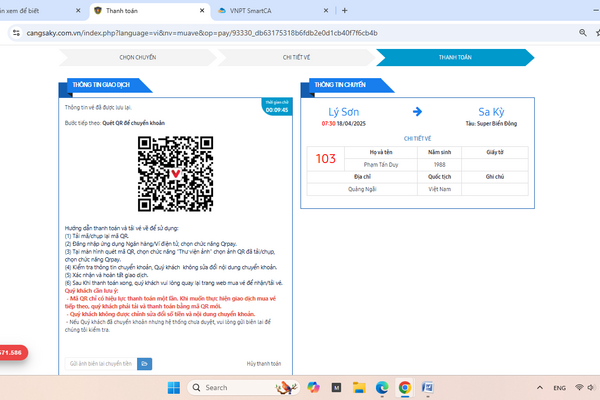The height and width of the screenshot is (400, 600).
Task: Show hidden system tray icons
Action: (540, 388)
